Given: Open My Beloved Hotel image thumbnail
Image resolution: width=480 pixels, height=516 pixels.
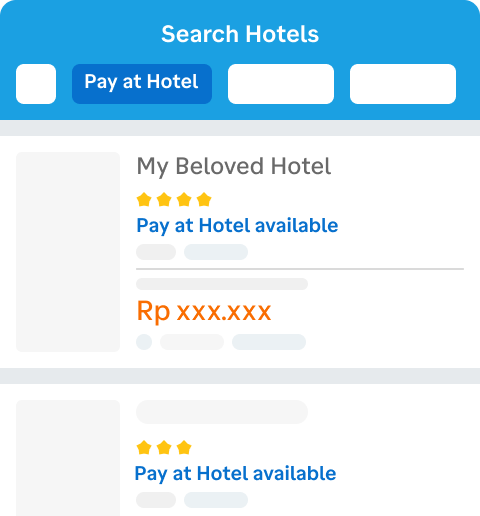Looking at the screenshot, I should pos(68,252).
